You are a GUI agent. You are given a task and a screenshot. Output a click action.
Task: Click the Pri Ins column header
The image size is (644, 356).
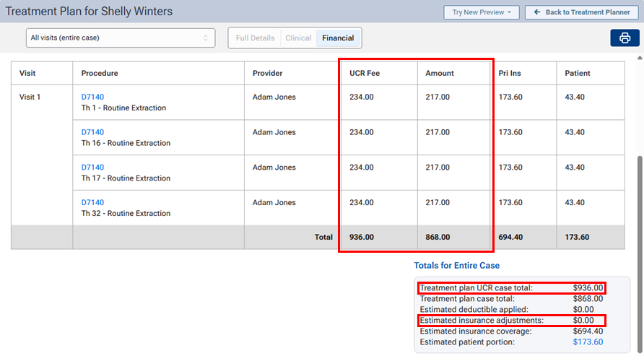click(x=510, y=73)
